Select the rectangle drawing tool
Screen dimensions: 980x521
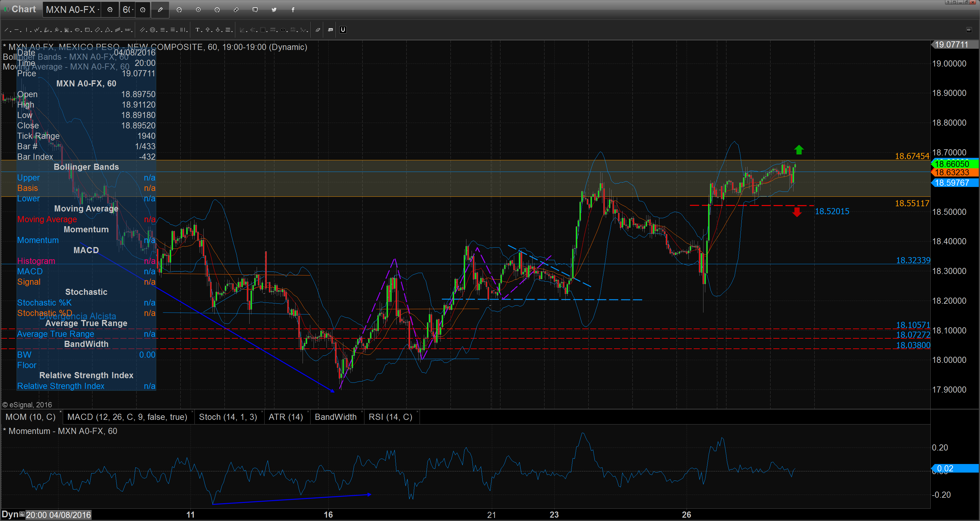87,30
